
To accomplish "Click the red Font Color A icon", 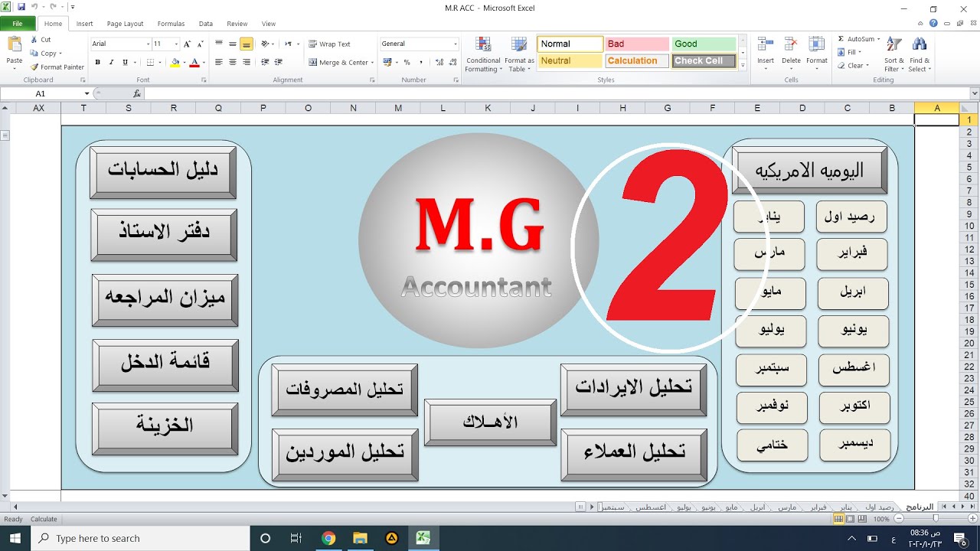I will [x=194, y=63].
